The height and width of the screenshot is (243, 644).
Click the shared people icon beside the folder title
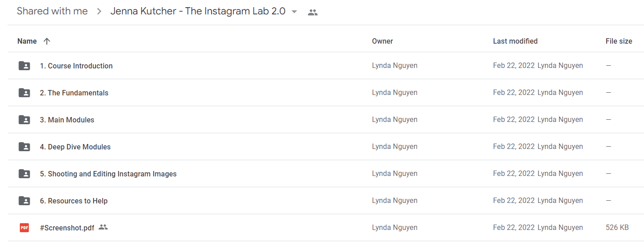313,12
